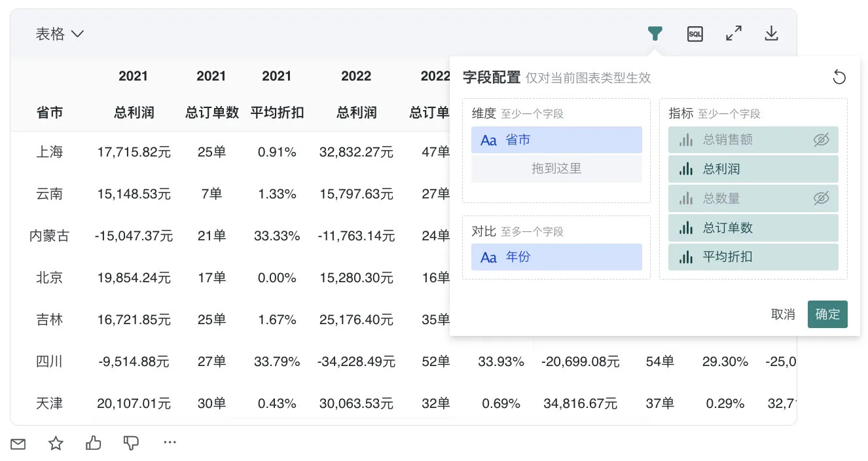The image size is (868, 461).
Task: Open the SQL view icon
Action: [695, 34]
